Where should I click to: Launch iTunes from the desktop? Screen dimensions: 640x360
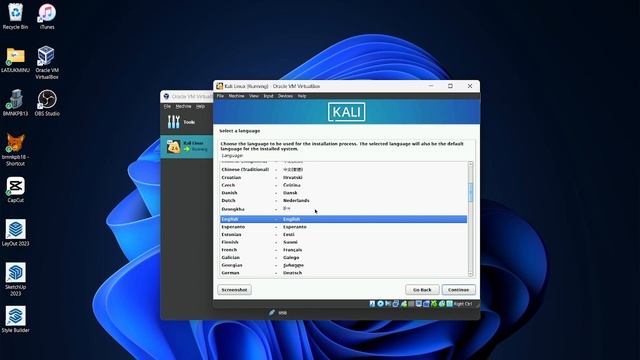coord(47,16)
